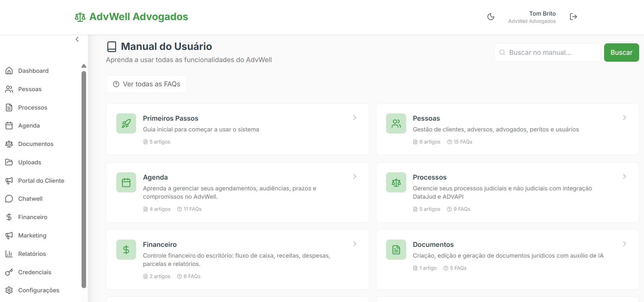Image resolution: width=644 pixels, height=302 pixels.
Task: Expand the Financeiro card chevron
Action: tap(355, 244)
